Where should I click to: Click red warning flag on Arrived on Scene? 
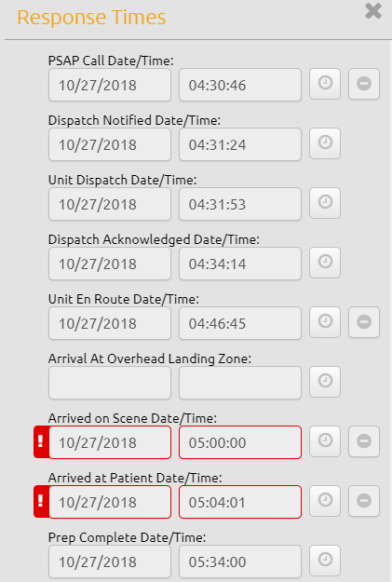41,442
